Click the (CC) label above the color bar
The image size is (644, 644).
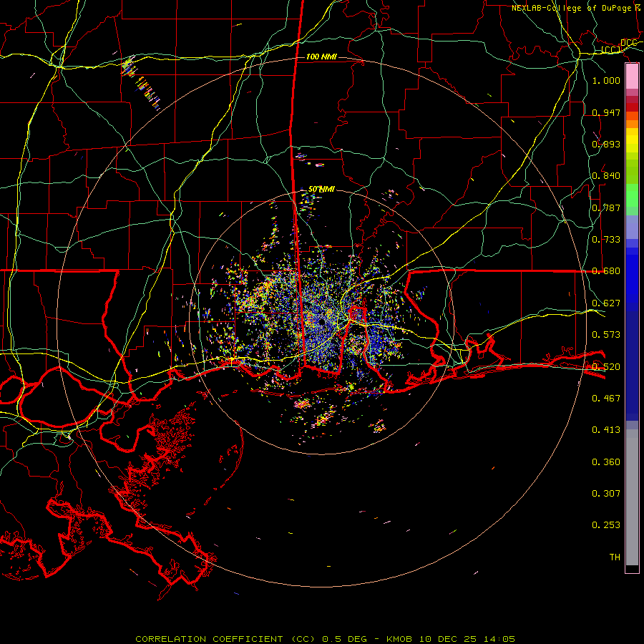point(611,50)
